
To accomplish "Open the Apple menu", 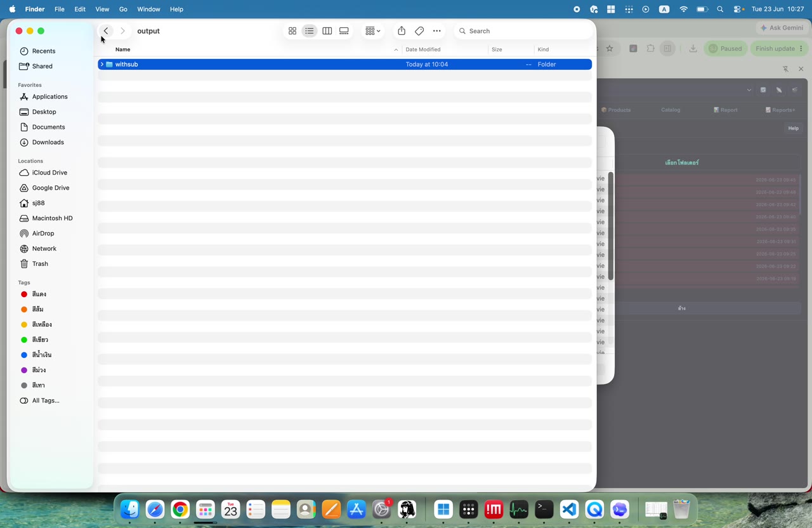I will tap(12, 10).
